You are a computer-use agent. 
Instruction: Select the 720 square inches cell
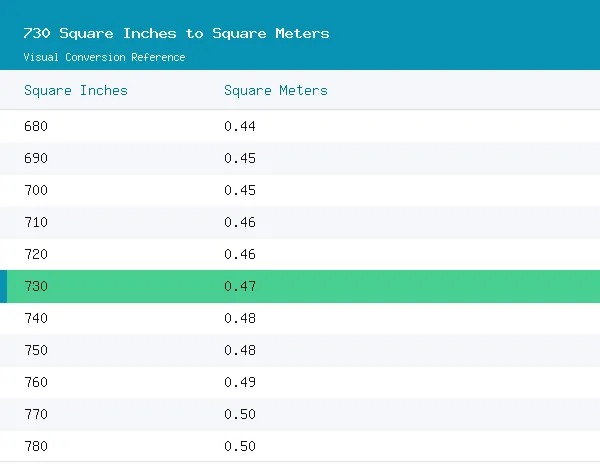pos(36,254)
